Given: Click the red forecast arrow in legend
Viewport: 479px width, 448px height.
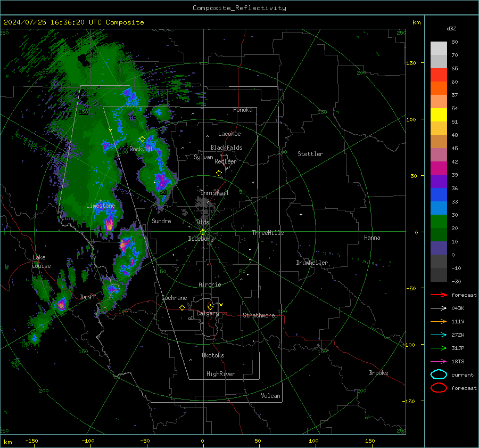Looking at the screenshot, I should point(439,295).
